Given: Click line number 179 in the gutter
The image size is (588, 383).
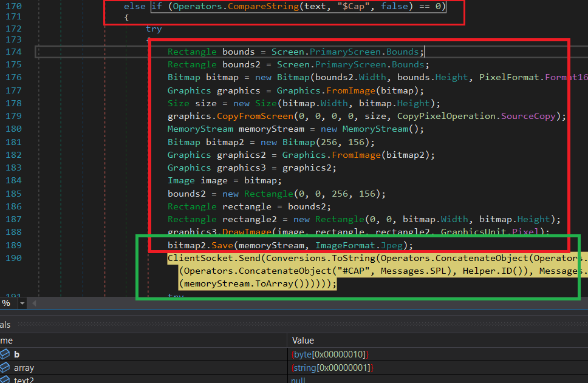Looking at the screenshot, I should pyautogui.click(x=13, y=116).
